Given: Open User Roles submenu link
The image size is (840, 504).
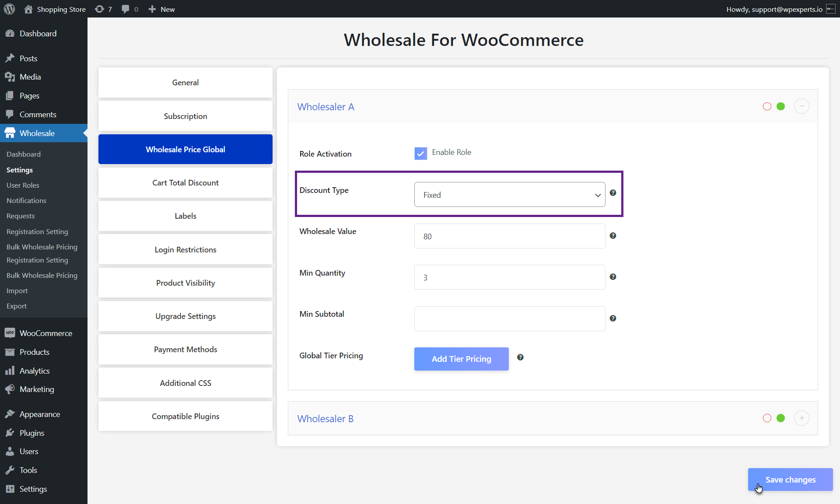Looking at the screenshot, I should 23,185.
